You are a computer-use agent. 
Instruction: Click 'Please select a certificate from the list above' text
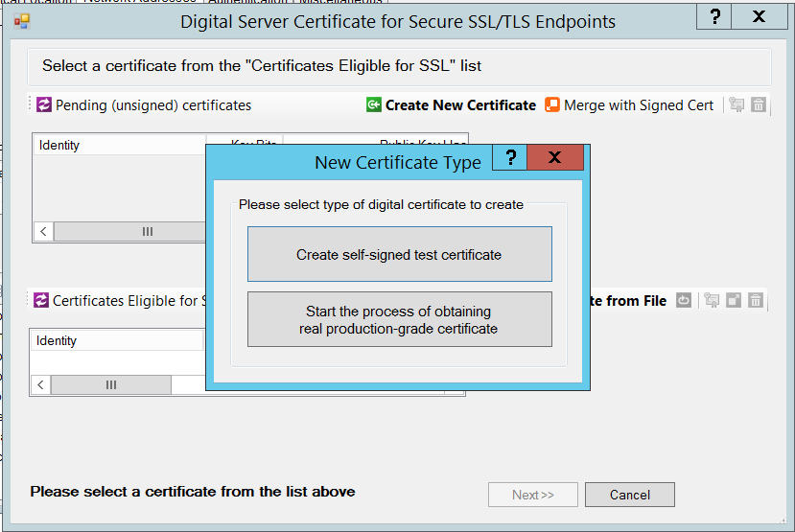click(193, 492)
